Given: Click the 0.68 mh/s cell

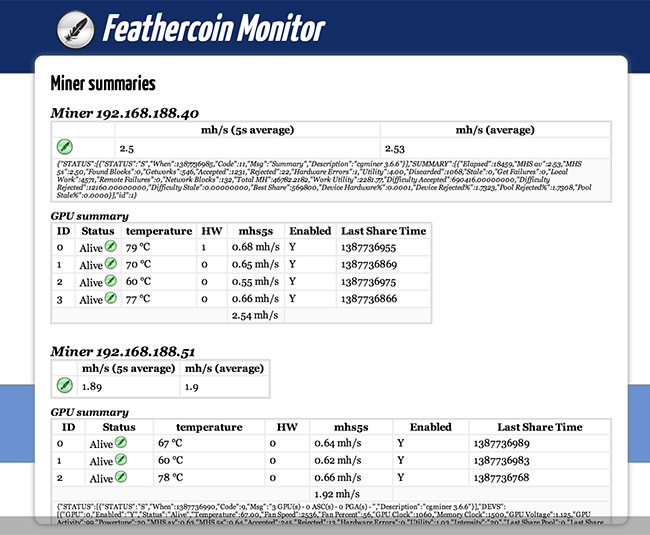Looking at the screenshot, I should [x=255, y=247].
